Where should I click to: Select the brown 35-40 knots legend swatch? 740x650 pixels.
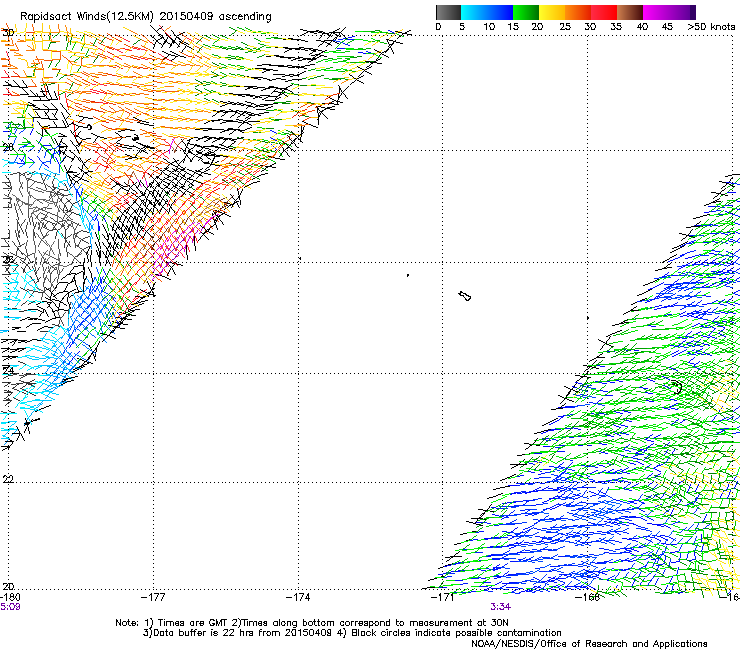[630, 12]
